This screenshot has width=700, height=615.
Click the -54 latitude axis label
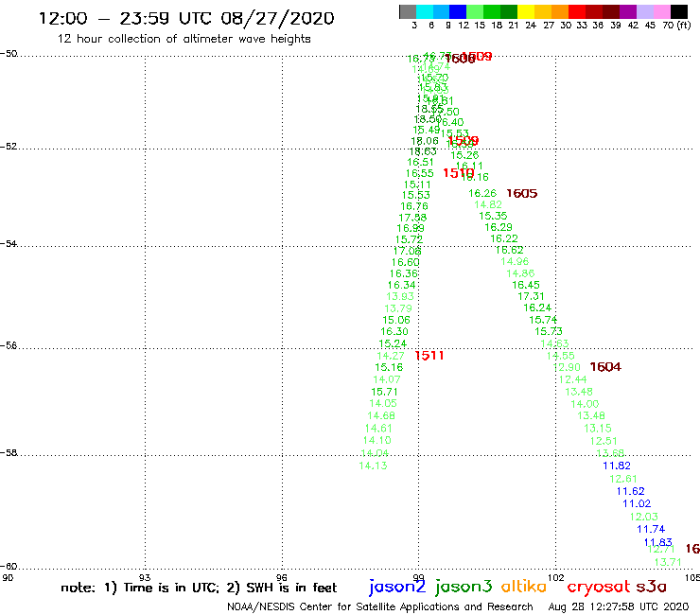[9, 244]
